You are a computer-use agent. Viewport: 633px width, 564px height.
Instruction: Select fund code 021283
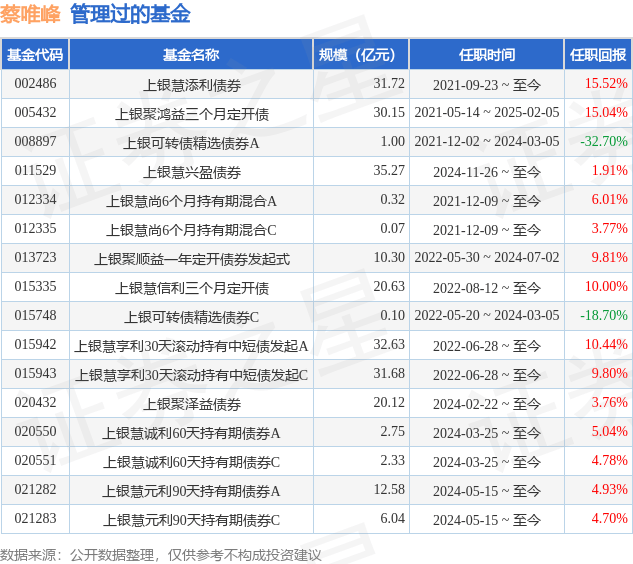click(35, 519)
